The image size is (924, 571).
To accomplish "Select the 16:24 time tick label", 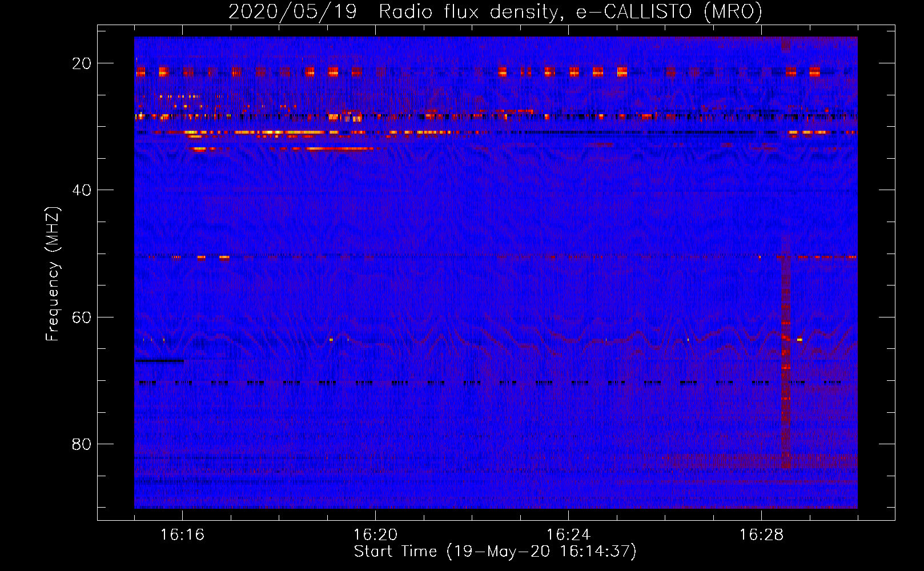I will [568, 535].
